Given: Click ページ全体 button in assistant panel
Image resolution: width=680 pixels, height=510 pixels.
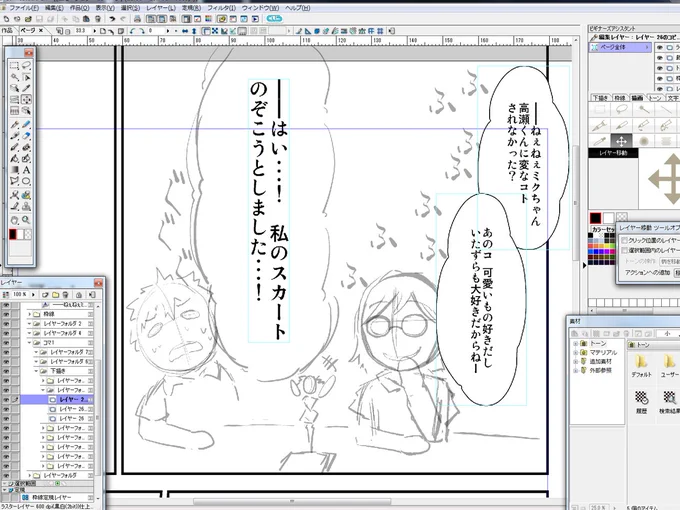Looking at the screenshot, I should point(621,47).
